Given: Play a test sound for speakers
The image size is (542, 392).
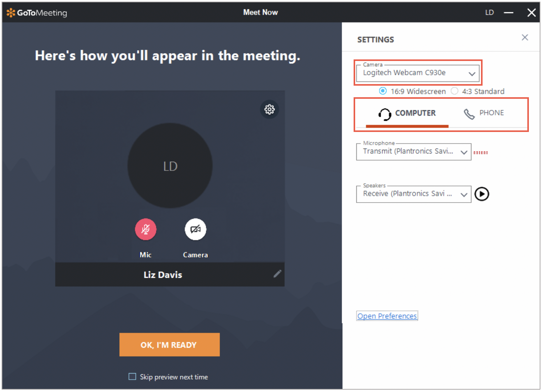Looking at the screenshot, I should 481,194.
